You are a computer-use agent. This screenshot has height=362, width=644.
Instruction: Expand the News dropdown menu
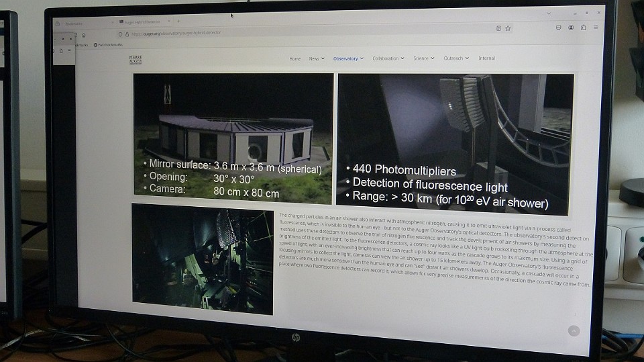(x=316, y=58)
